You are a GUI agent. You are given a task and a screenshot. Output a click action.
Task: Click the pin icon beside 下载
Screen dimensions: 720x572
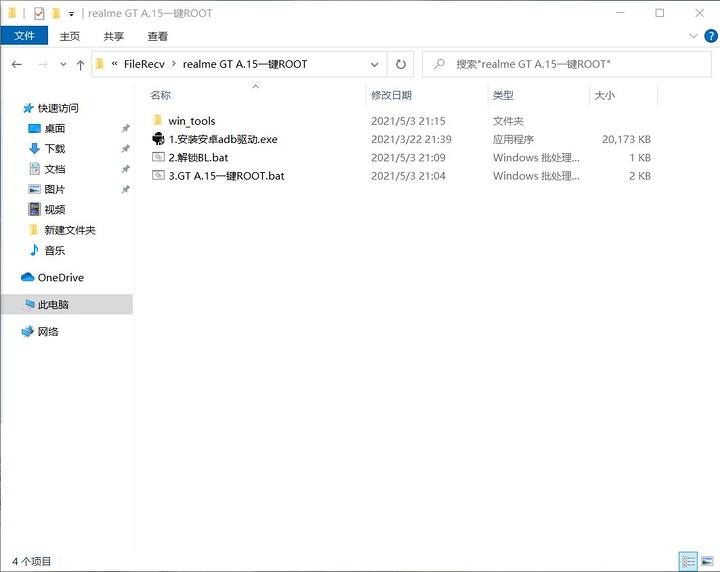point(125,148)
